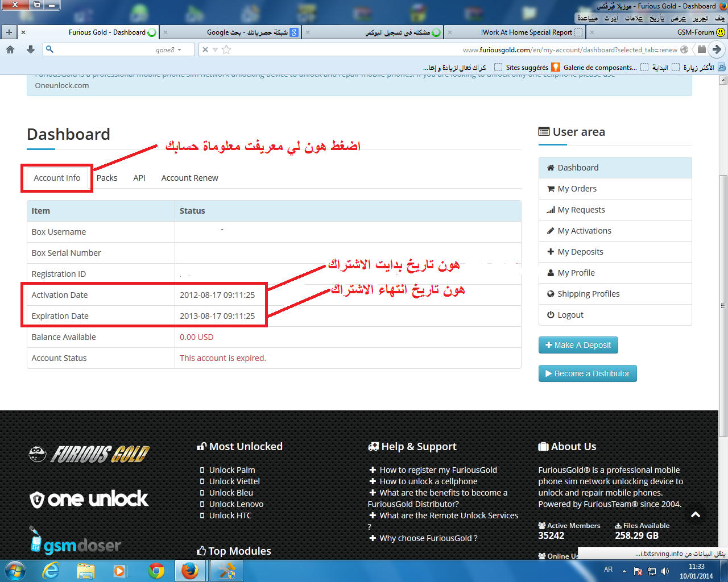
Task: Click the power icon beside Logout
Action: pyautogui.click(x=551, y=315)
